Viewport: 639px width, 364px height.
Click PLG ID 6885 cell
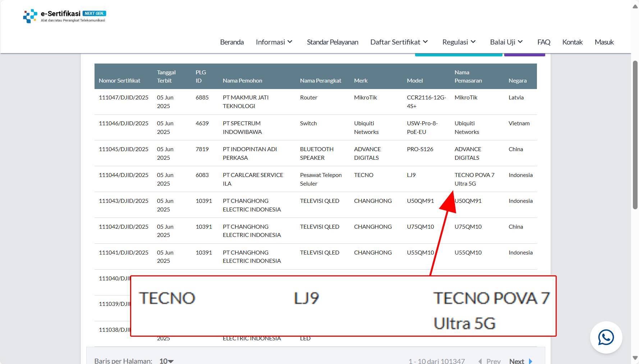click(x=202, y=97)
